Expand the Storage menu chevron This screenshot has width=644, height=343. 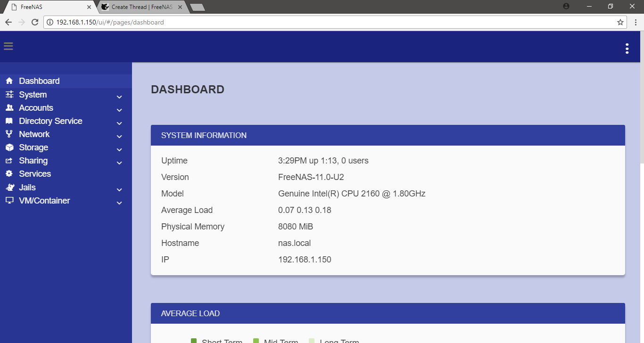[119, 149]
